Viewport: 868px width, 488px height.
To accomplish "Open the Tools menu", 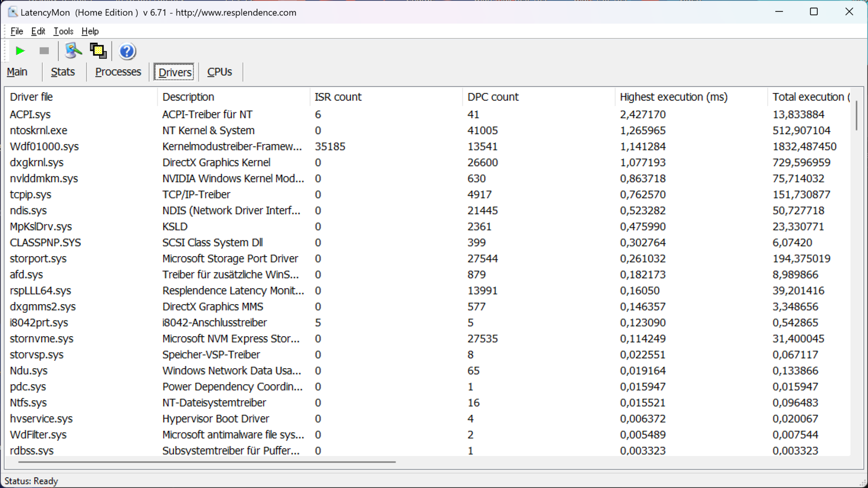I will point(63,31).
